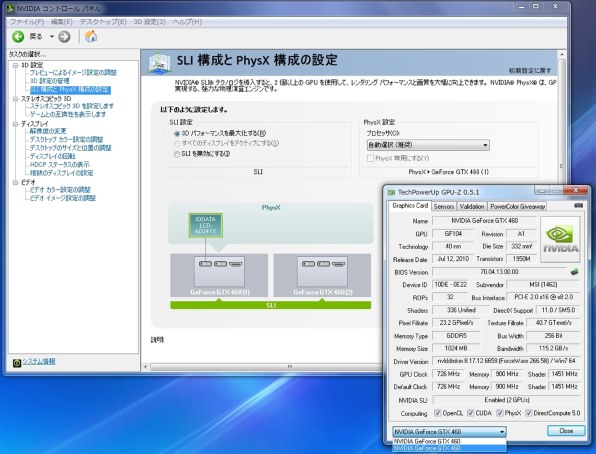The image size is (596, 454).
Task: Open the File menu
Action: tap(27, 22)
